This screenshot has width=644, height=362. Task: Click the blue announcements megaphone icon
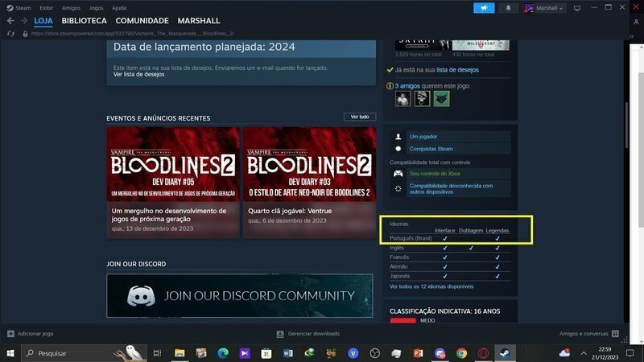tap(484, 7)
